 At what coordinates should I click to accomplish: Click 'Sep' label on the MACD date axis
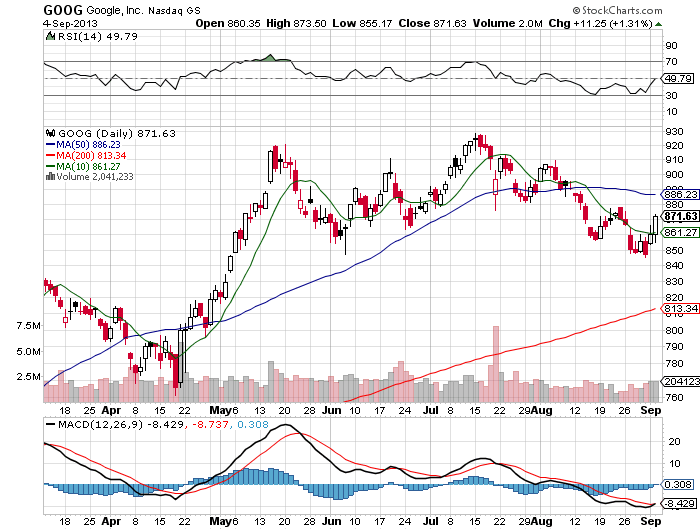[x=651, y=521]
